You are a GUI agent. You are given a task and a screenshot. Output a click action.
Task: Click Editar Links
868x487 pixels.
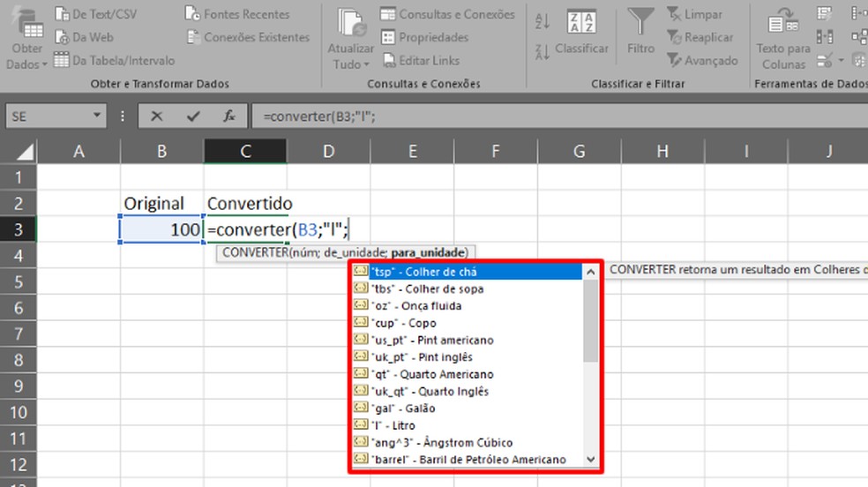tap(422, 60)
